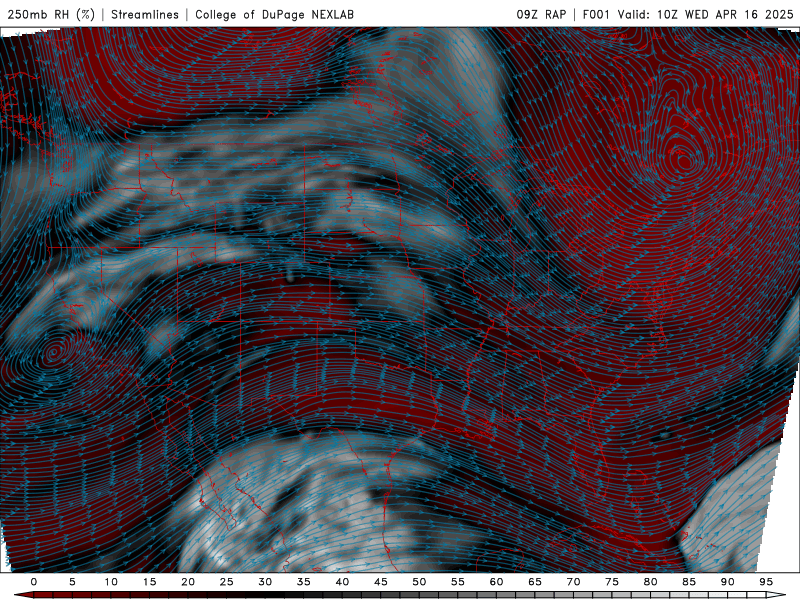The height and width of the screenshot is (600, 800).
Task: Click the '50' colorbar label
Action: (419, 582)
